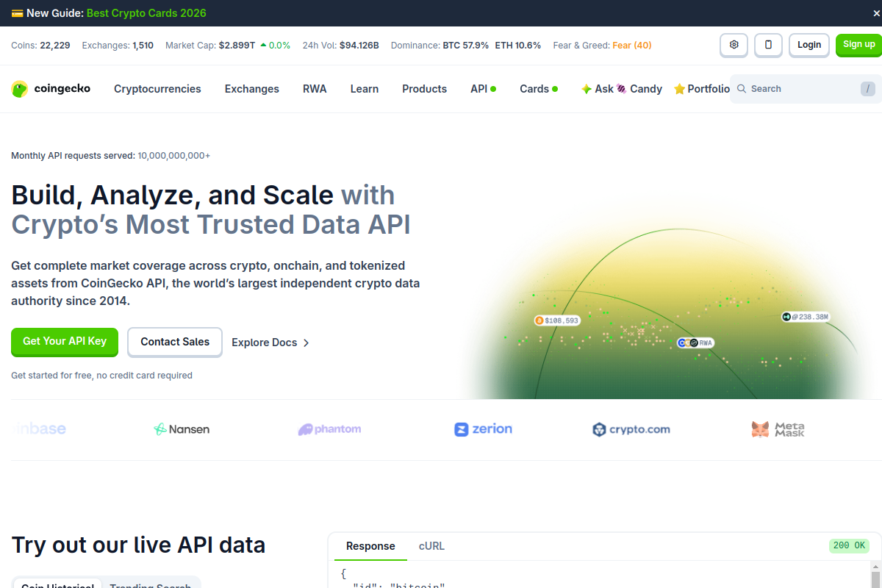The image size is (882, 588).
Task: Click the crypto.com logo
Action: [631, 429]
